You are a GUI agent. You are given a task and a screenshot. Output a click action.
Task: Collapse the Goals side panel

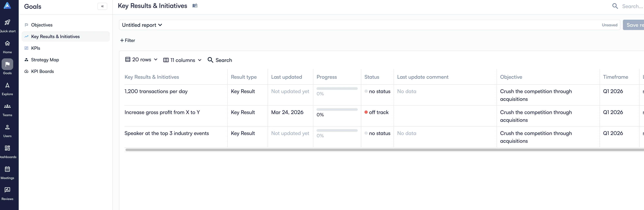pyautogui.click(x=102, y=6)
